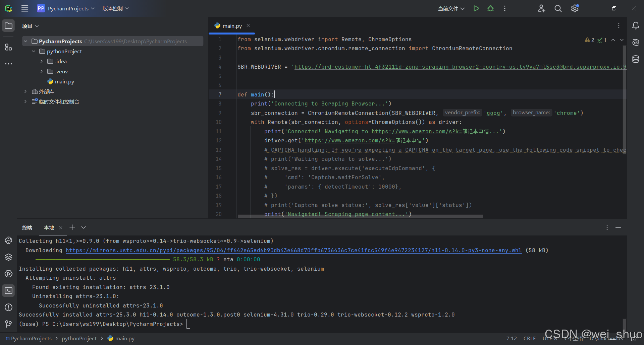Image resolution: width=644 pixels, height=345 pixels.
Task: Change CRLF line separator setting
Action: (530, 339)
